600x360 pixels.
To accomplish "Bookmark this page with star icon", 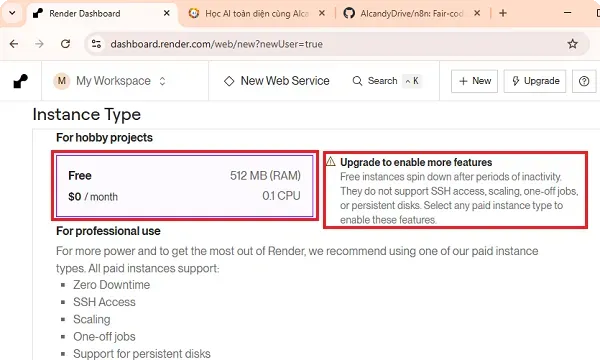I will pyautogui.click(x=572, y=44).
